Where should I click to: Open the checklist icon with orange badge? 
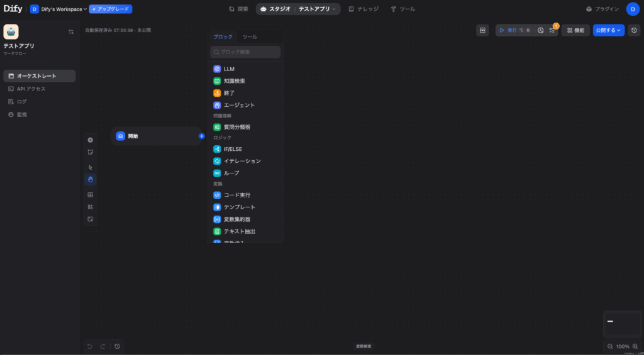[x=552, y=30]
